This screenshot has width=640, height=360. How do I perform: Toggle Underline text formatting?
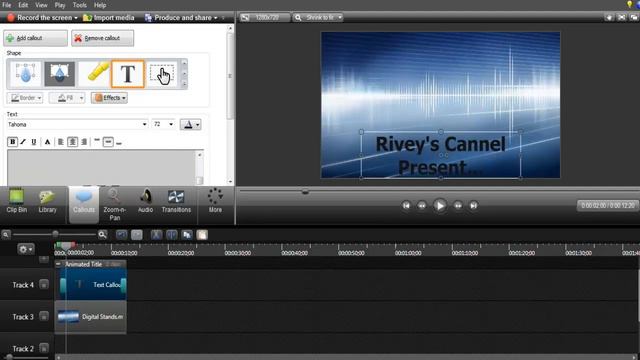pos(34,142)
